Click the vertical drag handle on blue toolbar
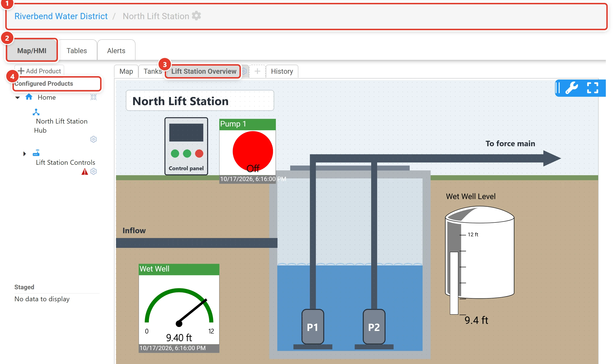The width and height of the screenshot is (613, 364). click(558, 88)
